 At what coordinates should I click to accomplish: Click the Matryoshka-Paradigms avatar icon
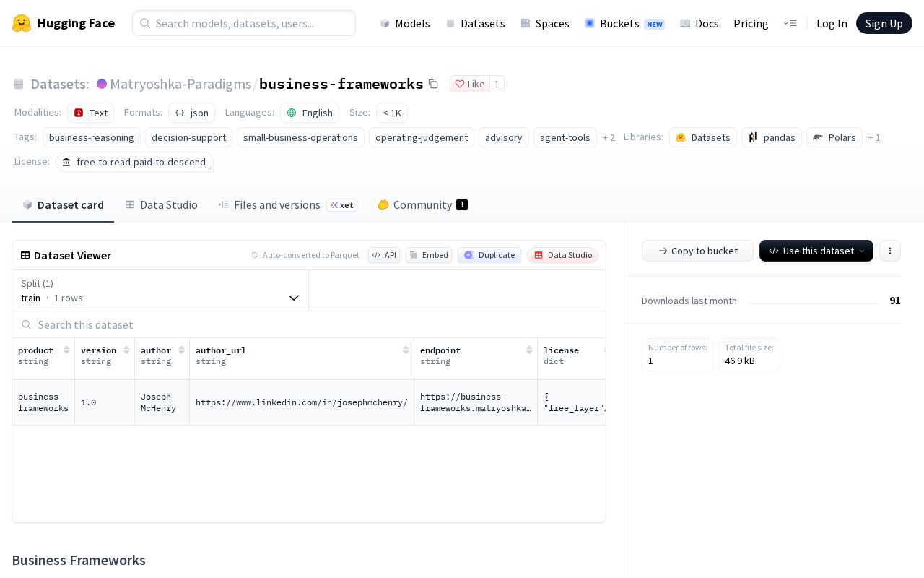(x=102, y=84)
